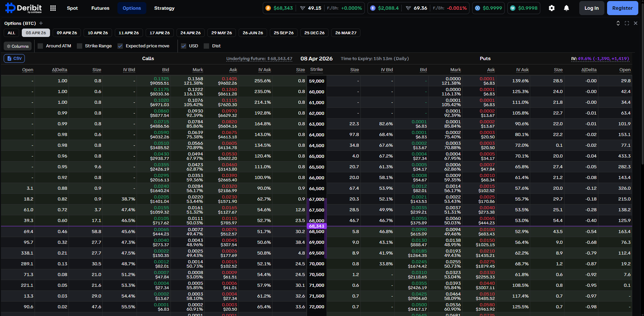Add a panel with plus icon
Screen dimensions: 644x316
click(41, 23)
